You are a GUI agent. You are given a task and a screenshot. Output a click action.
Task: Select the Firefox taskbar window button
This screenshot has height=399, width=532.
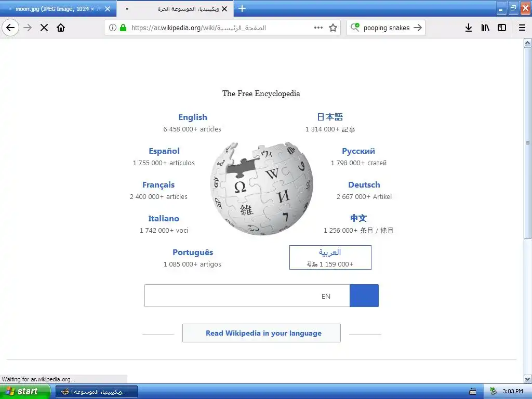(96, 392)
